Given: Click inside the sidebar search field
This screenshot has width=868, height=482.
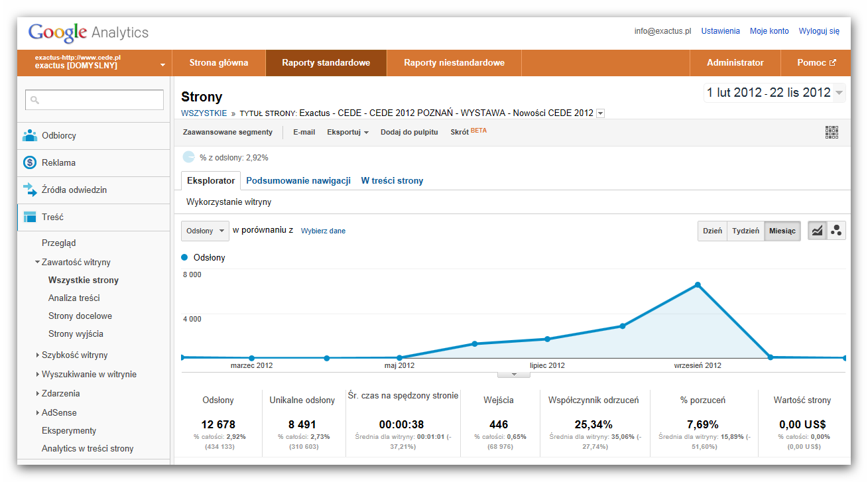Looking at the screenshot, I should (94, 100).
